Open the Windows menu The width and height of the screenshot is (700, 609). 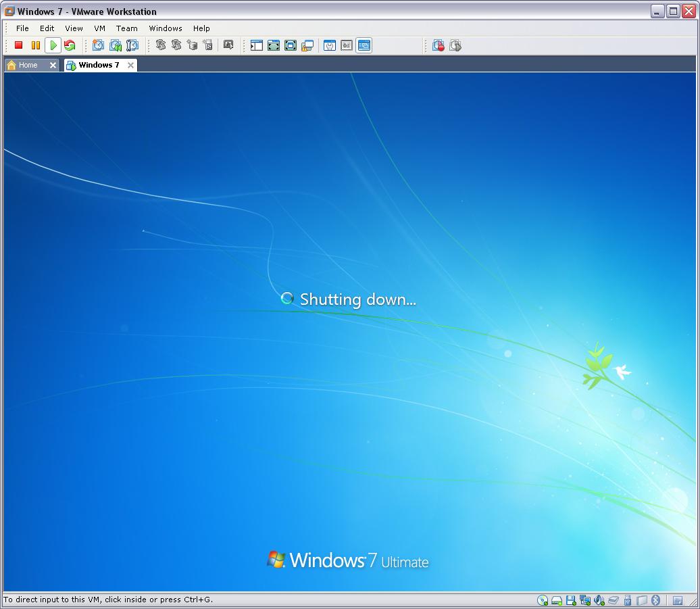[x=166, y=28]
